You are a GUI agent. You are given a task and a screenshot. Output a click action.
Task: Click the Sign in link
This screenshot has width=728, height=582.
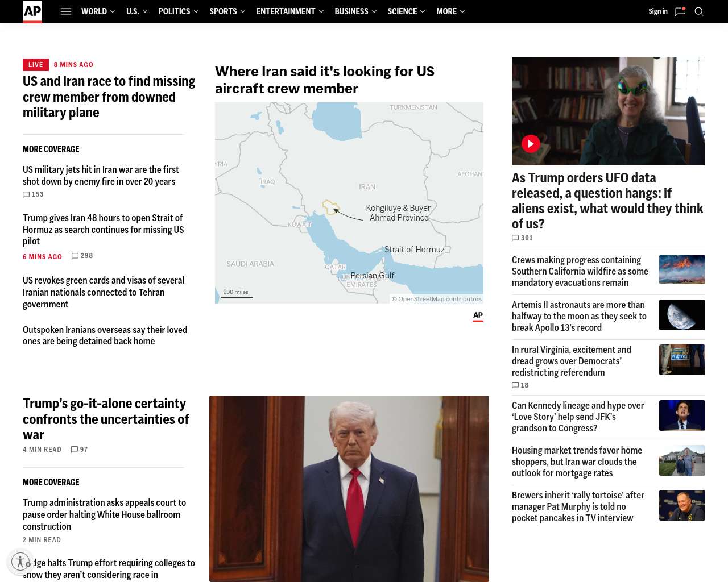[x=657, y=11]
